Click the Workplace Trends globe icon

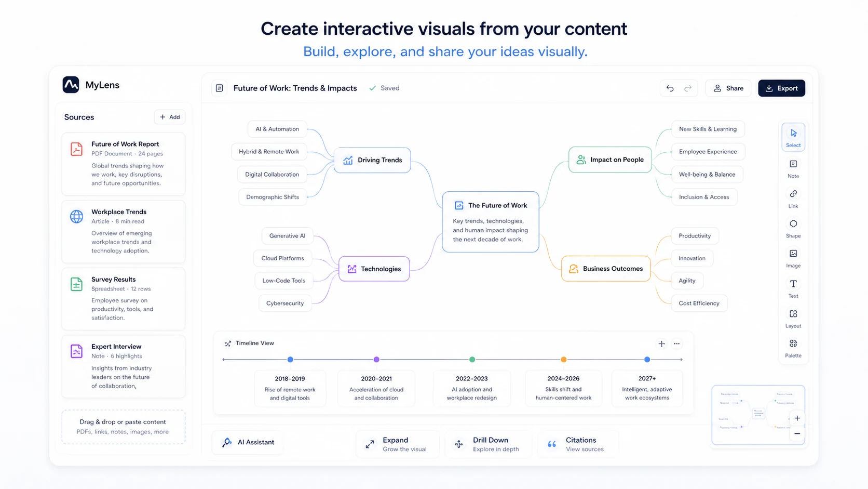pos(76,217)
